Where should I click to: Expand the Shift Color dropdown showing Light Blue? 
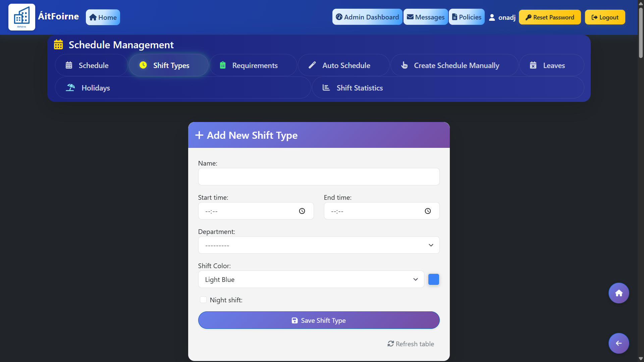click(x=310, y=279)
